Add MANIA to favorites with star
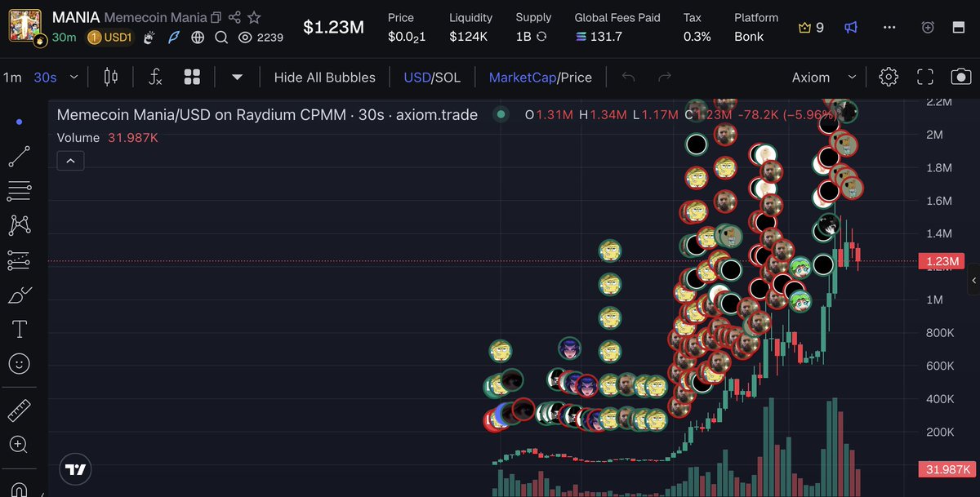Screen dimensions: 980x497 tap(254, 17)
